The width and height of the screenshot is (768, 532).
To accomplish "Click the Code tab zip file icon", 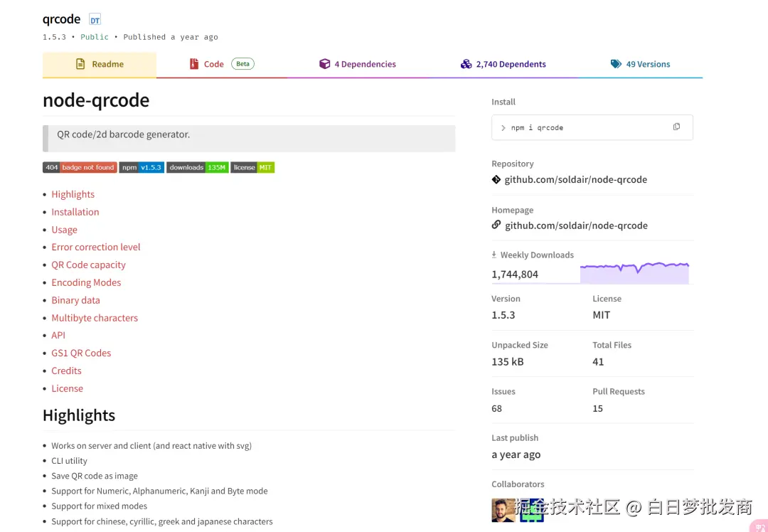I will point(194,64).
